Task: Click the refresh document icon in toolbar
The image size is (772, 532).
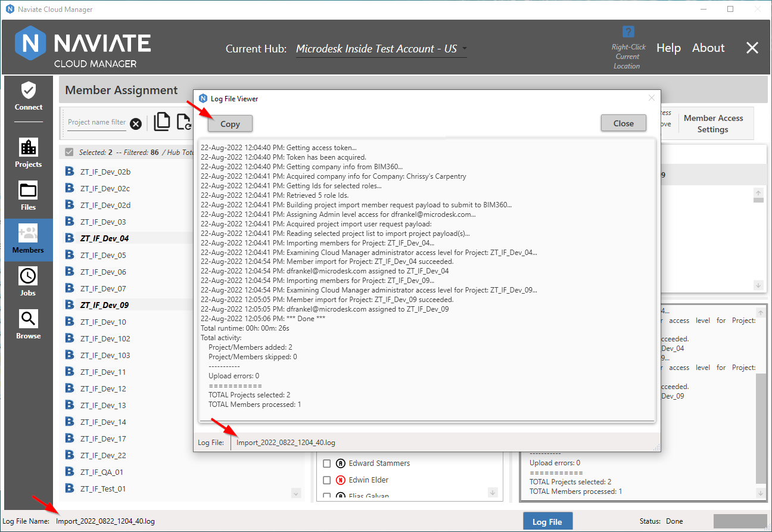Action: pos(183,122)
